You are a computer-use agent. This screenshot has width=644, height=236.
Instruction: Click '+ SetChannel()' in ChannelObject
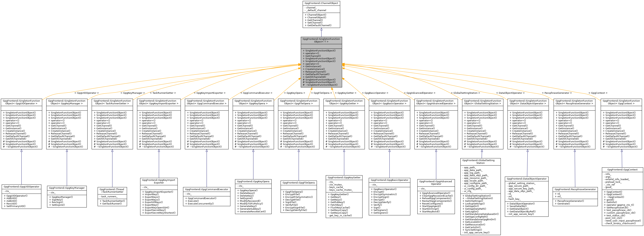tap(313, 23)
